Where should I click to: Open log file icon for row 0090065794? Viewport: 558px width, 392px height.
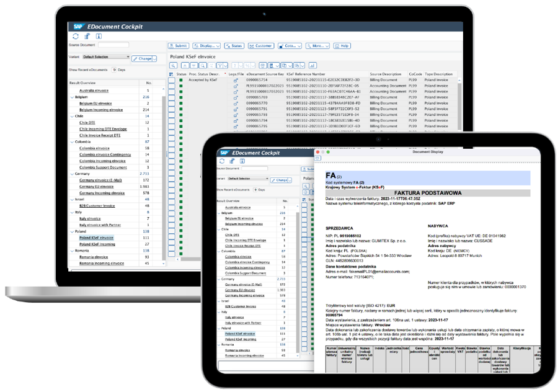click(236, 121)
